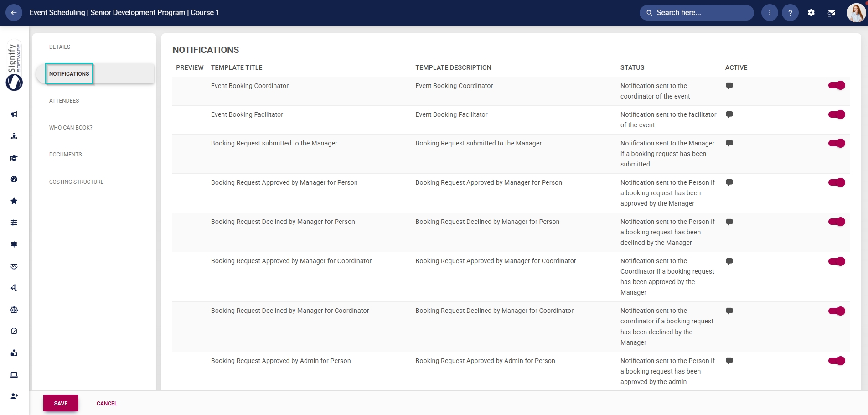Open the Who Can Book? tab
This screenshot has height=415, width=868.
[71, 128]
